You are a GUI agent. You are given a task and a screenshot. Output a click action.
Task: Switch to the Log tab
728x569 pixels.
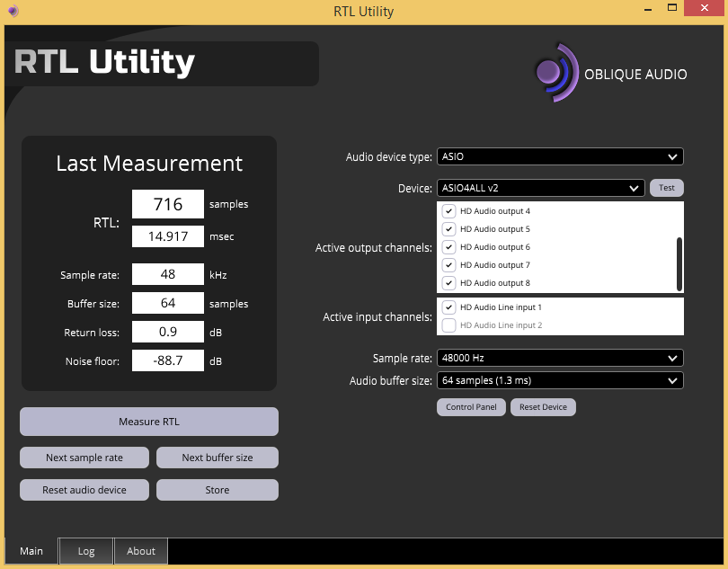tap(86, 551)
